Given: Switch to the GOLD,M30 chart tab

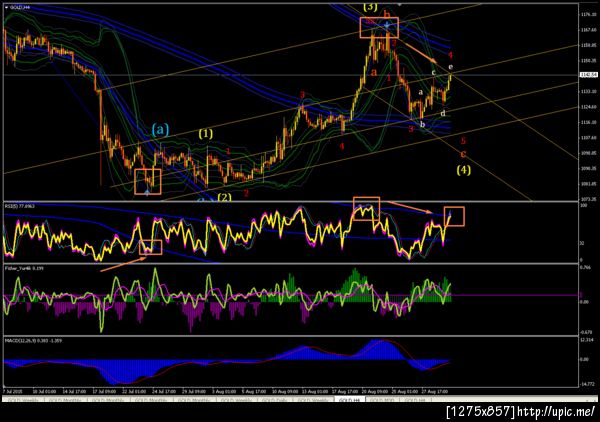Looking at the screenshot, I should [x=382, y=400].
